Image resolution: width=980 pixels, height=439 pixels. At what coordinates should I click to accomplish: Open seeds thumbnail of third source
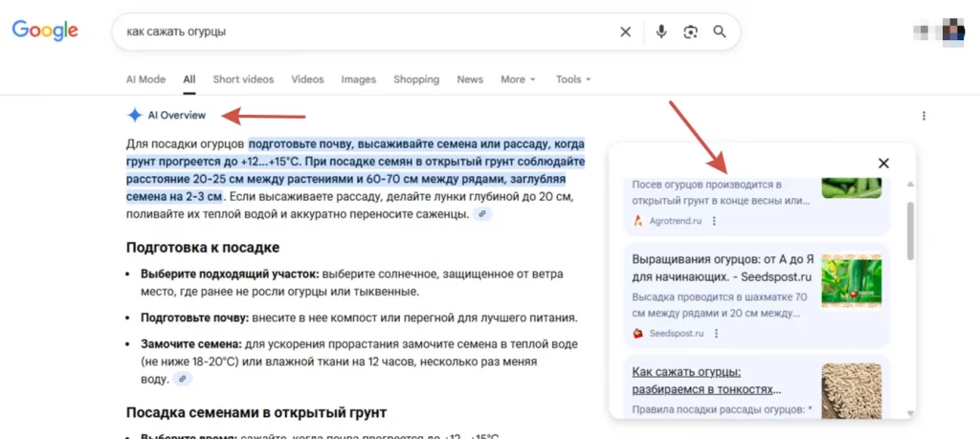pos(851,390)
